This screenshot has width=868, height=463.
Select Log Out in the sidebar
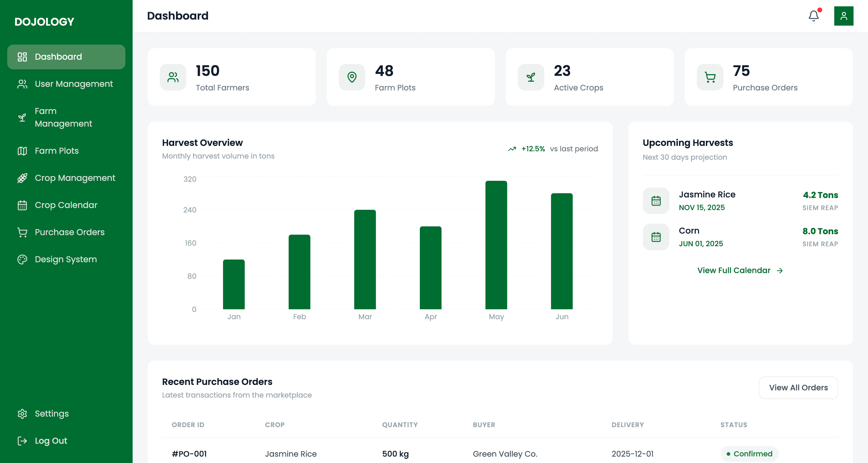(x=66, y=441)
